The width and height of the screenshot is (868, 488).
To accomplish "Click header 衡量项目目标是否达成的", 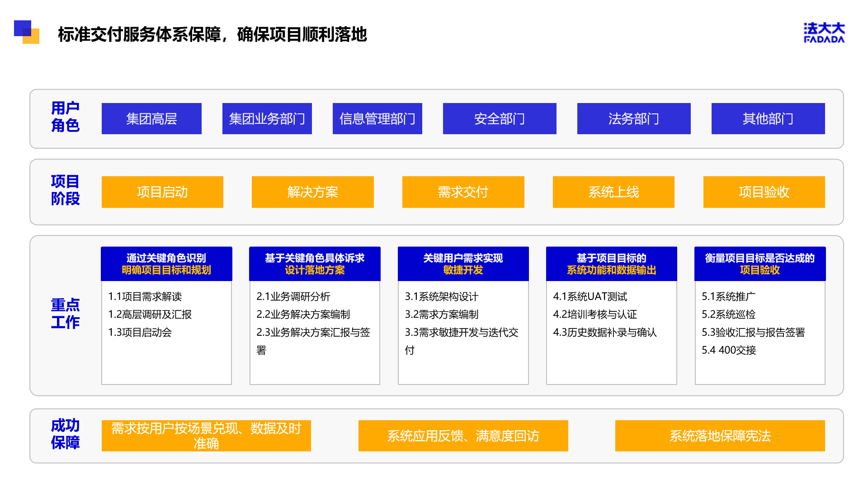I will 760,258.
